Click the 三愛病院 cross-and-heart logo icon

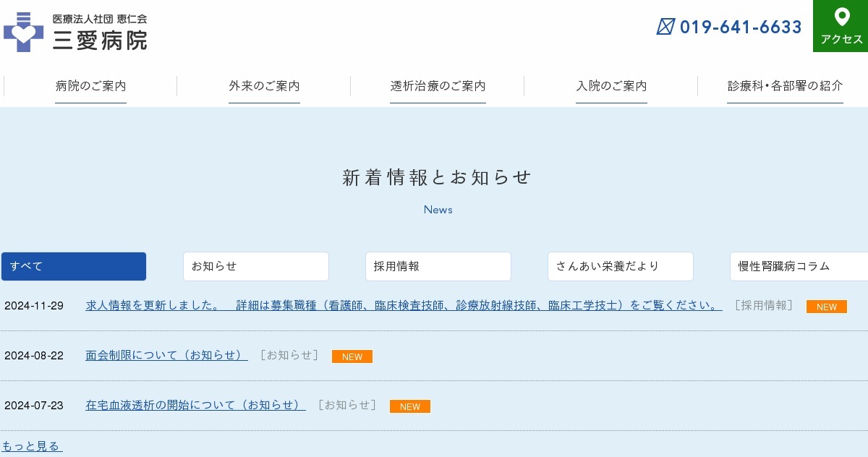click(x=23, y=32)
